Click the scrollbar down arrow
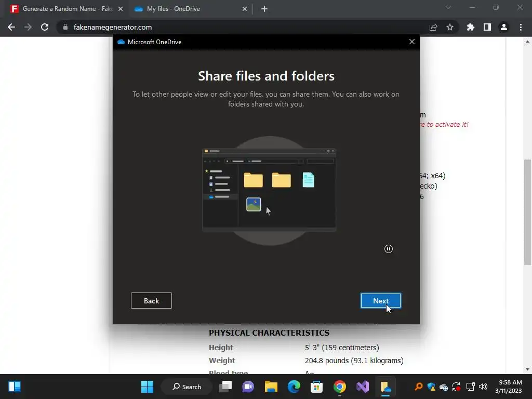Viewport: 532px width, 399px height. (x=527, y=369)
